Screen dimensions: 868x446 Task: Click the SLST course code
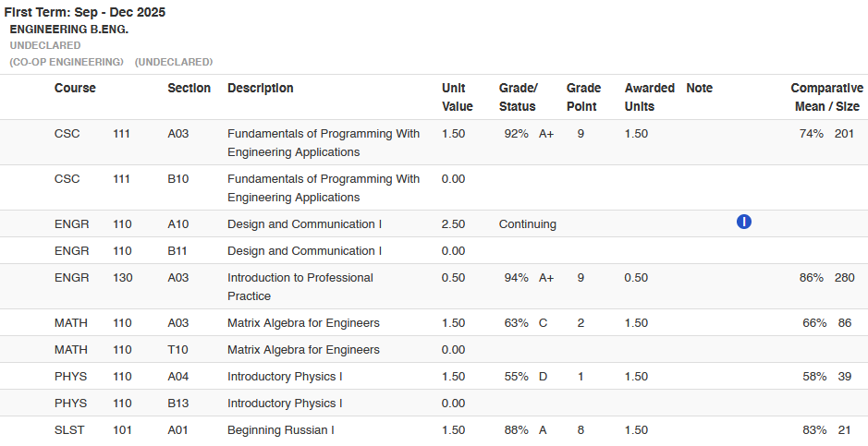point(67,430)
